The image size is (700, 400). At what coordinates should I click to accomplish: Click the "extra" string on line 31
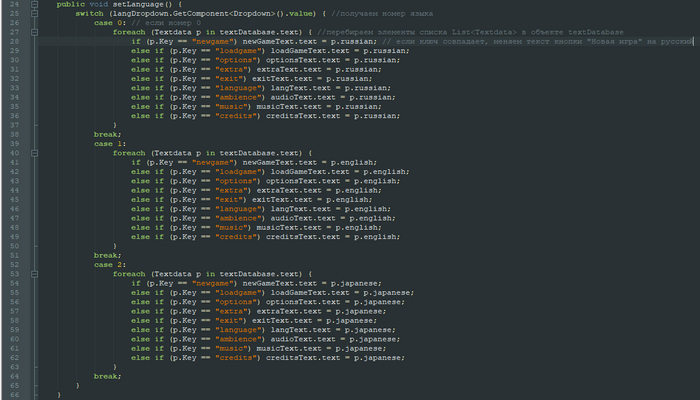point(231,70)
